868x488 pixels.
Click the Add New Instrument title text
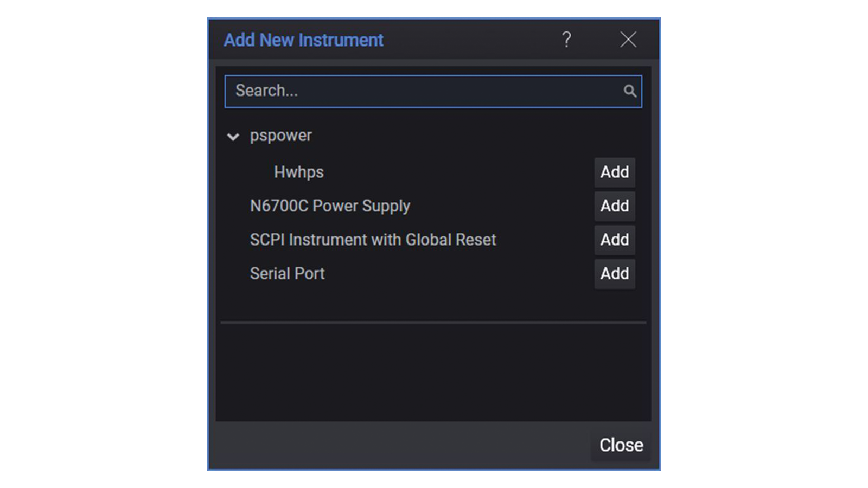(x=303, y=40)
